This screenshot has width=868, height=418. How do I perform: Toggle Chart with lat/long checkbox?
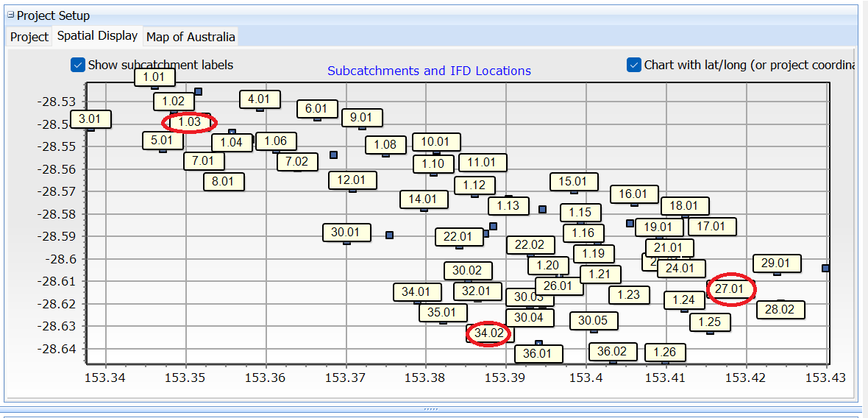(634, 65)
